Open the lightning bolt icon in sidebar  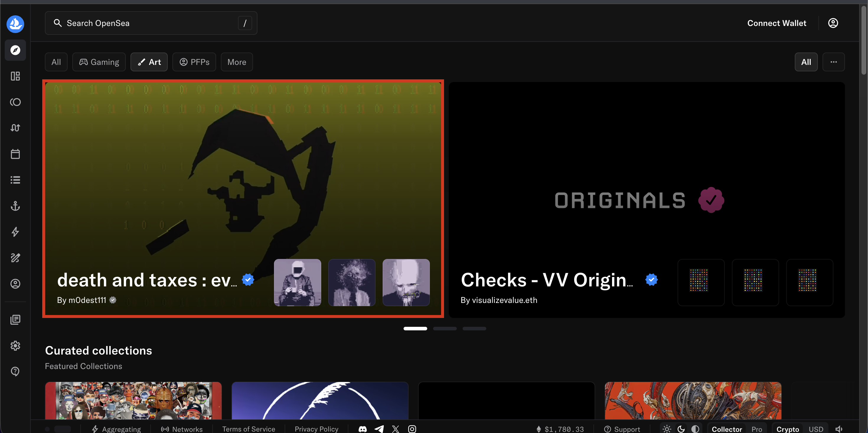[15, 232]
